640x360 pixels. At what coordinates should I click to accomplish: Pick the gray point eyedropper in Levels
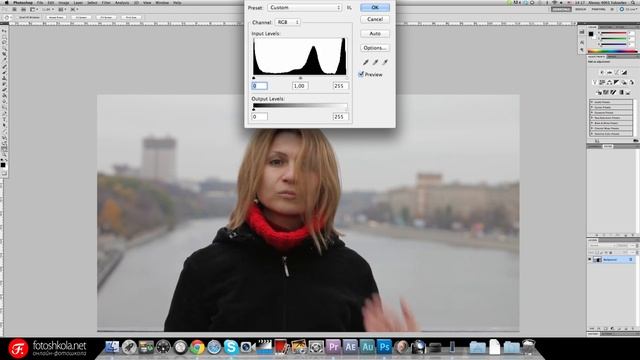tap(375, 62)
